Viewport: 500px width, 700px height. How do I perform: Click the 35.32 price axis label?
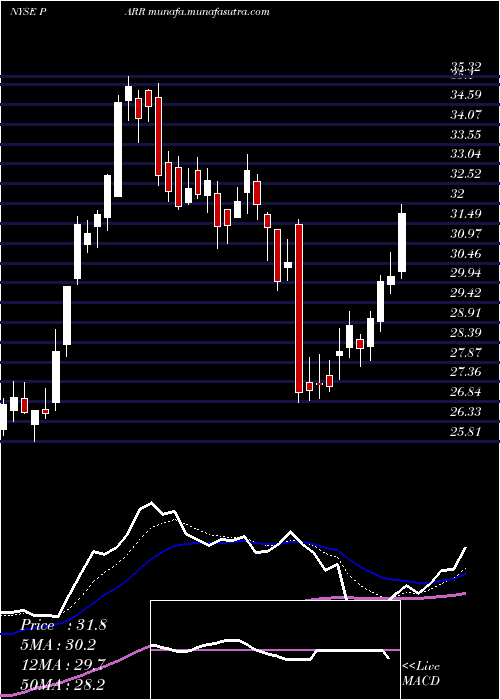466,67
